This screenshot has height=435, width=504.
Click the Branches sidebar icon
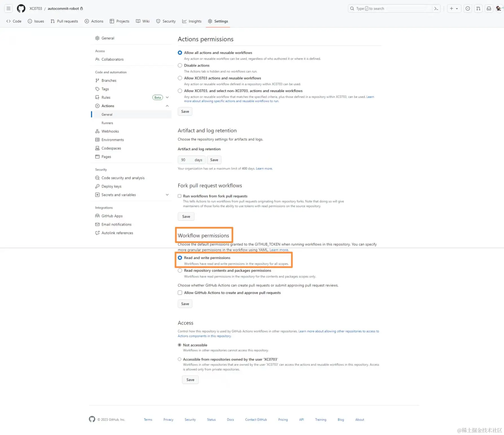97,81
